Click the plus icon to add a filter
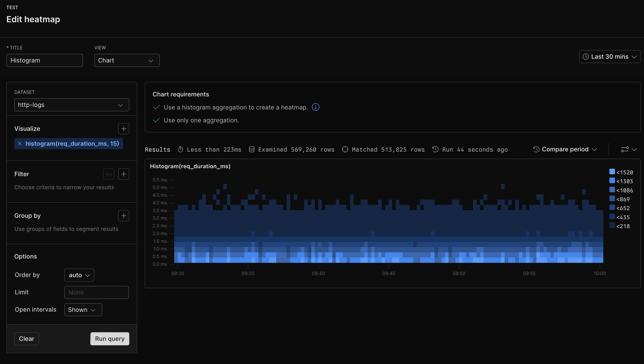Image resolution: width=644 pixels, height=364 pixels. [x=123, y=174]
